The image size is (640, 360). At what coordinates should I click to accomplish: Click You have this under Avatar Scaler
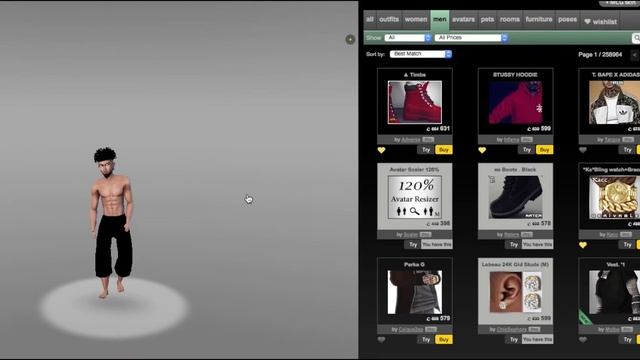[x=437, y=244]
